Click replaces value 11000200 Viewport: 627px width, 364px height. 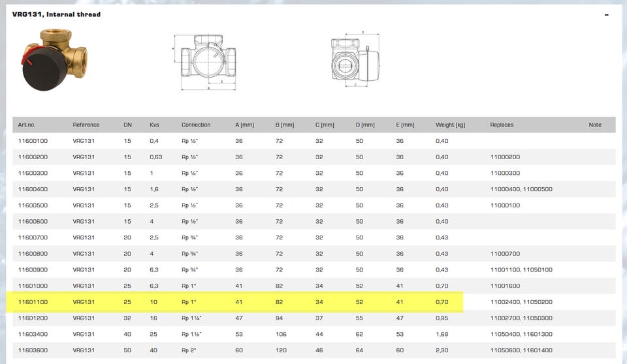(x=505, y=157)
